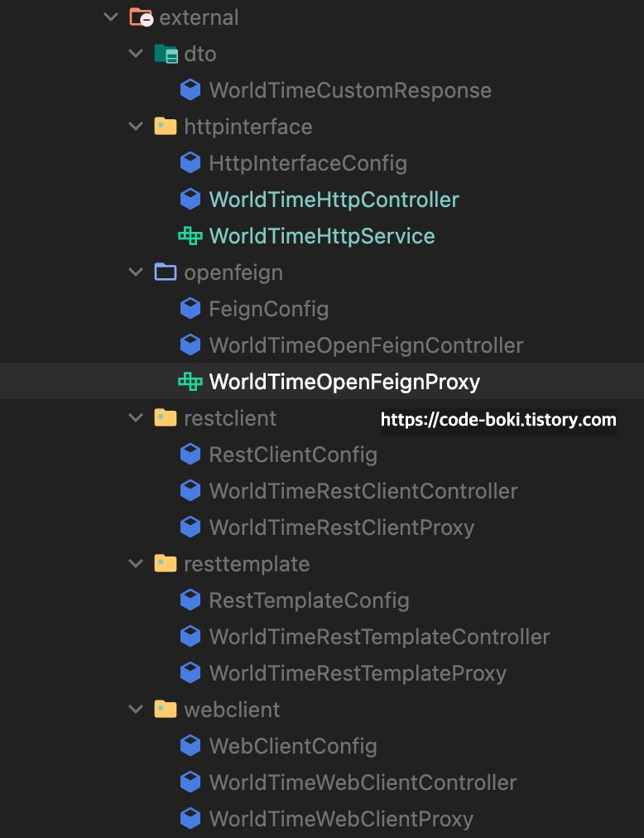Select the resttemplate folder name
Viewport: 644px width, 838px height.
247,565
